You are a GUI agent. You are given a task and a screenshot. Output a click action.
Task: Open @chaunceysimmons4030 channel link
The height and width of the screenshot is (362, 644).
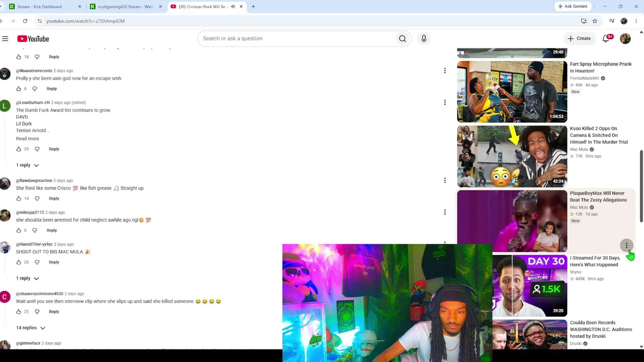40,294
